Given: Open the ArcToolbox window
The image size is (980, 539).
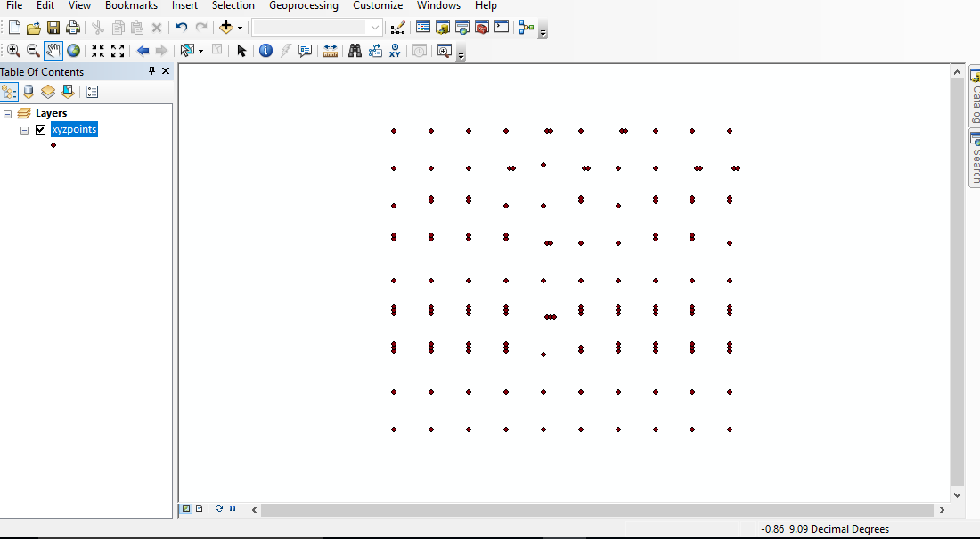Looking at the screenshot, I should click(x=482, y=28).
